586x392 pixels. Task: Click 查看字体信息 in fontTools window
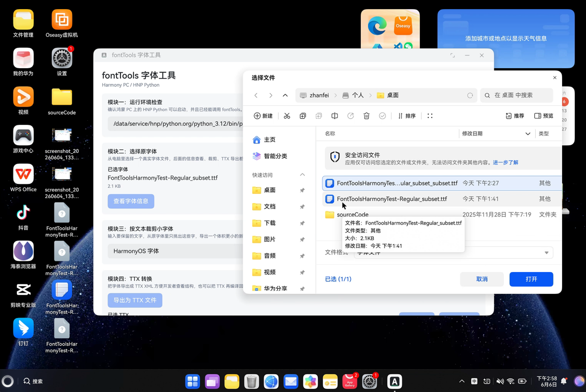point(131,201)
